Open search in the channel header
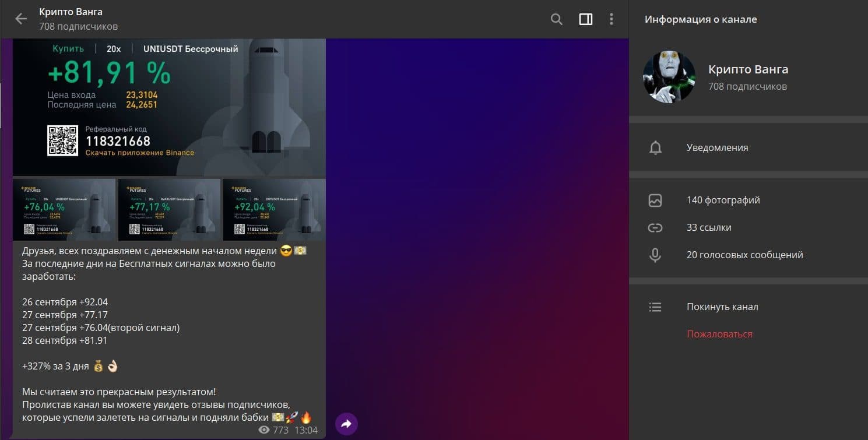The image size is (868, 440). coord(557,19)
